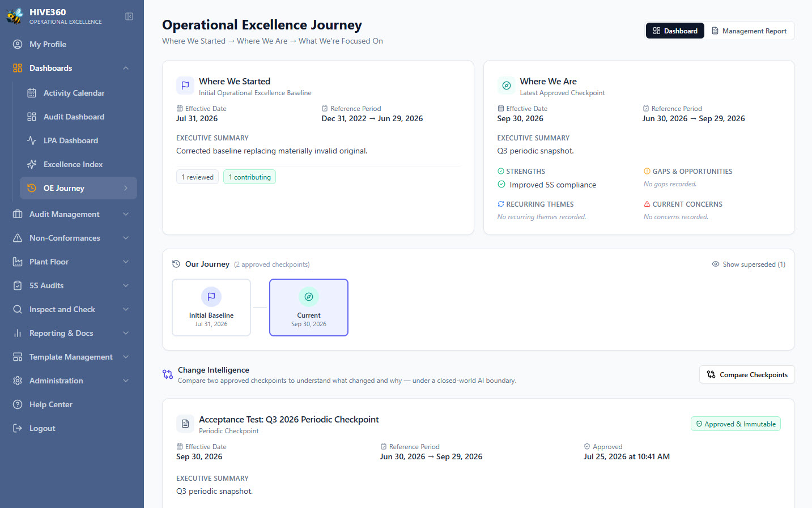The height and width of the screenshot is (508, 812).
Task: Collapse sidebar using panel toggle icon
Action: click(x=129, y=16)
